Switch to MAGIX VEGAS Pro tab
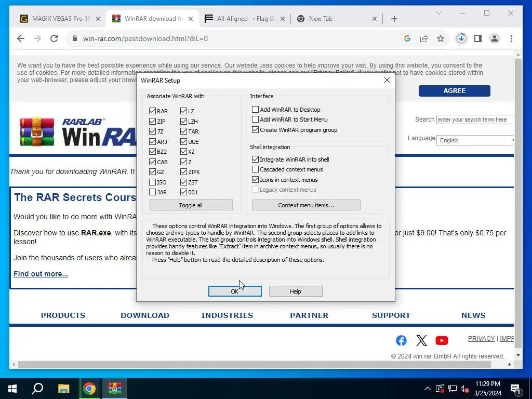The image size is (532, 399). tap(61, 19)
